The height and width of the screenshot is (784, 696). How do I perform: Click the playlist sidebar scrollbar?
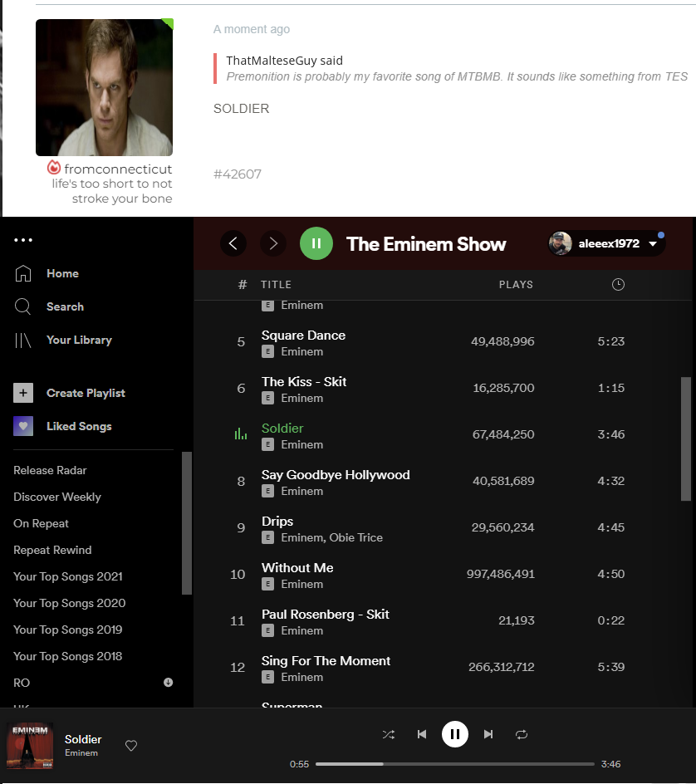(x=187, y=523)
